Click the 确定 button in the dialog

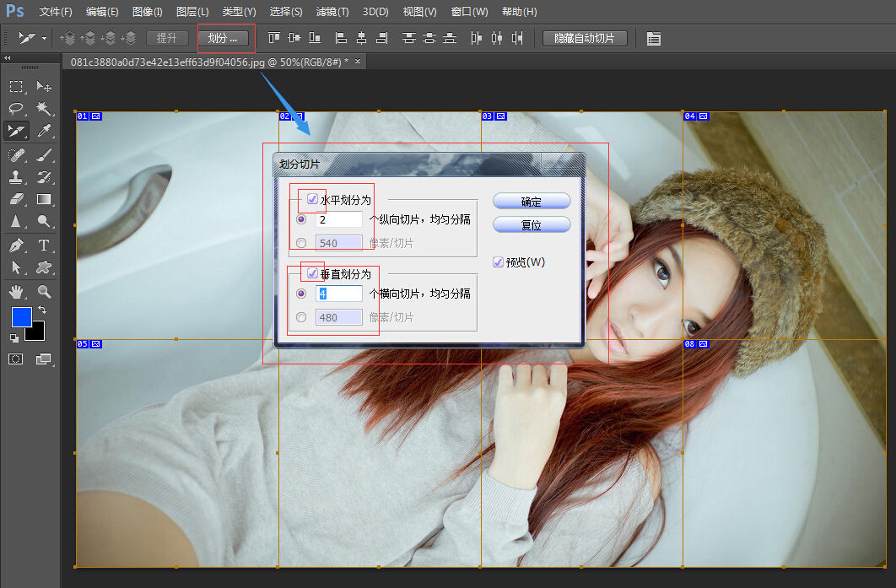tap(532, 202)
